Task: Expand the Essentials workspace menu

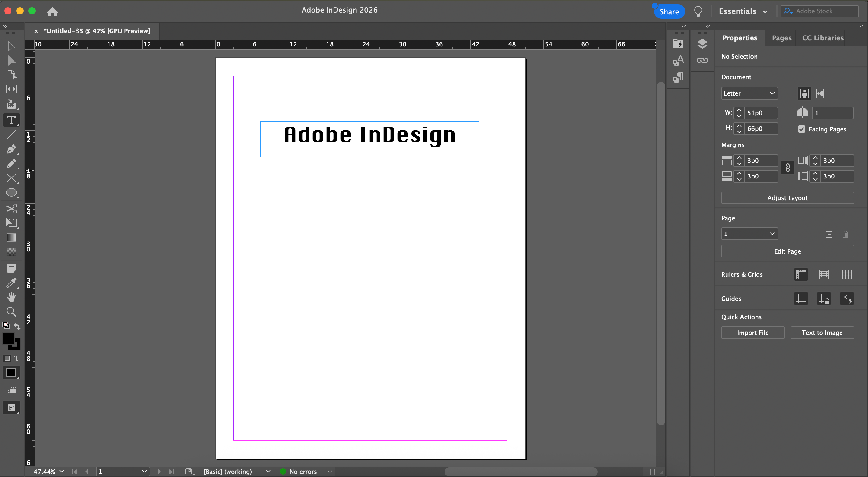Action: point(743,11)
